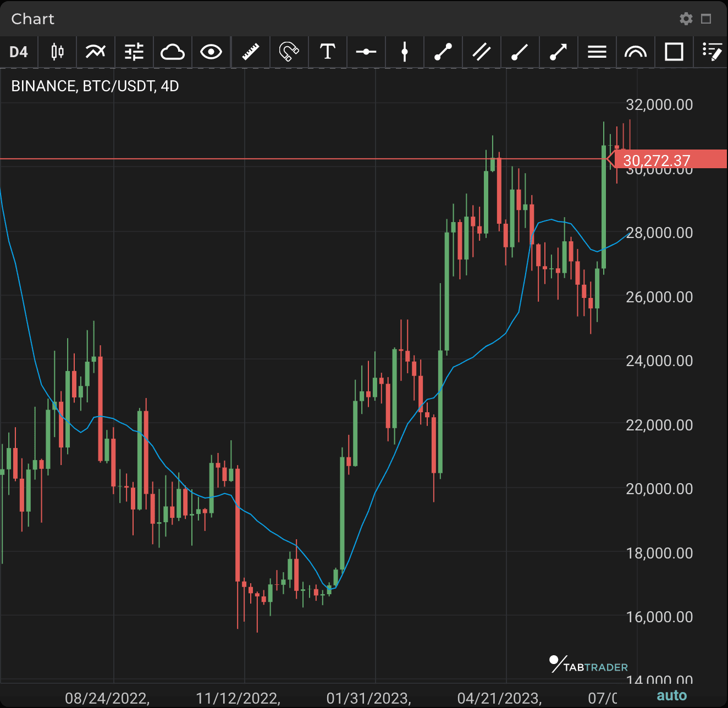Viewport: 728px width, 708px height.
Task: Open the line chart style icon
Action: [95, 52]
